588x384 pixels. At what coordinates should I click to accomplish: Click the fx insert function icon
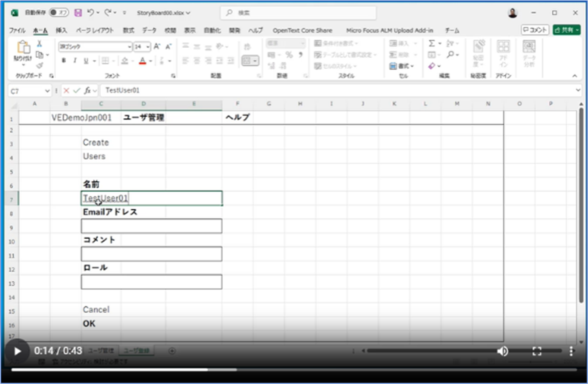coord(87,91)
